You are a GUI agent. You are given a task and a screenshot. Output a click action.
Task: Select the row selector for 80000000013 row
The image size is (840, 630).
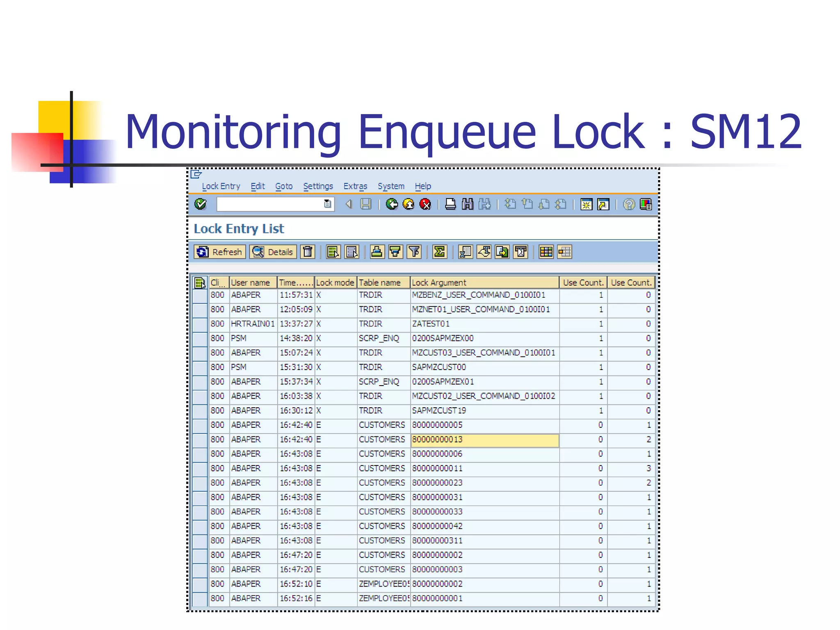[200, 440]
